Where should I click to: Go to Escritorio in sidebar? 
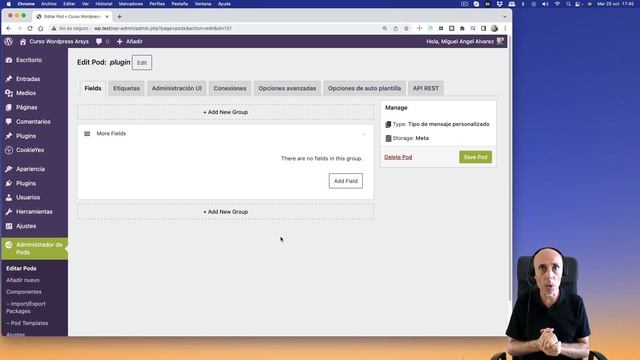[x=29, y=60]
